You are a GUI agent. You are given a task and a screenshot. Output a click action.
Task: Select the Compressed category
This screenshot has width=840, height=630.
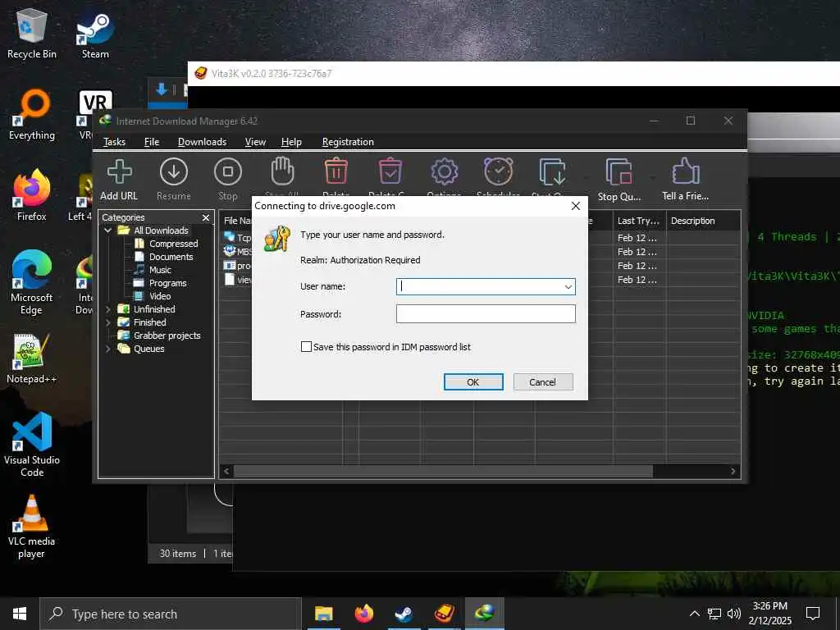pos(174,244)
